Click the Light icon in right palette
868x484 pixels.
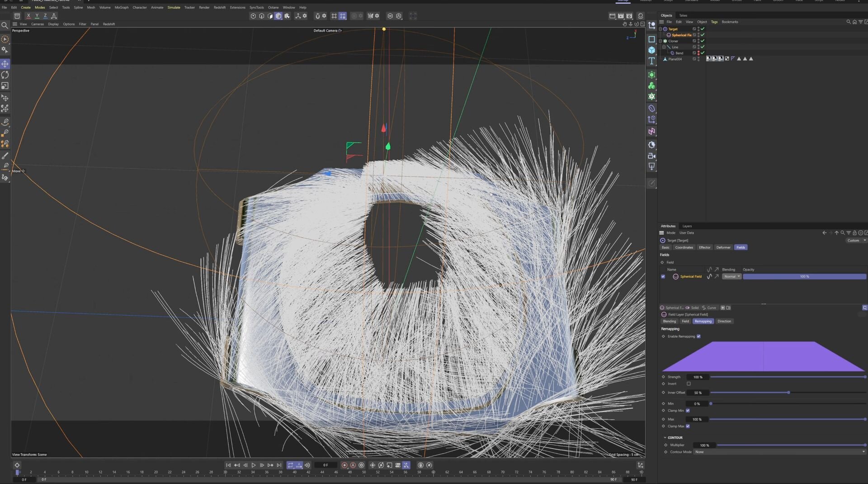coord(651,166)
